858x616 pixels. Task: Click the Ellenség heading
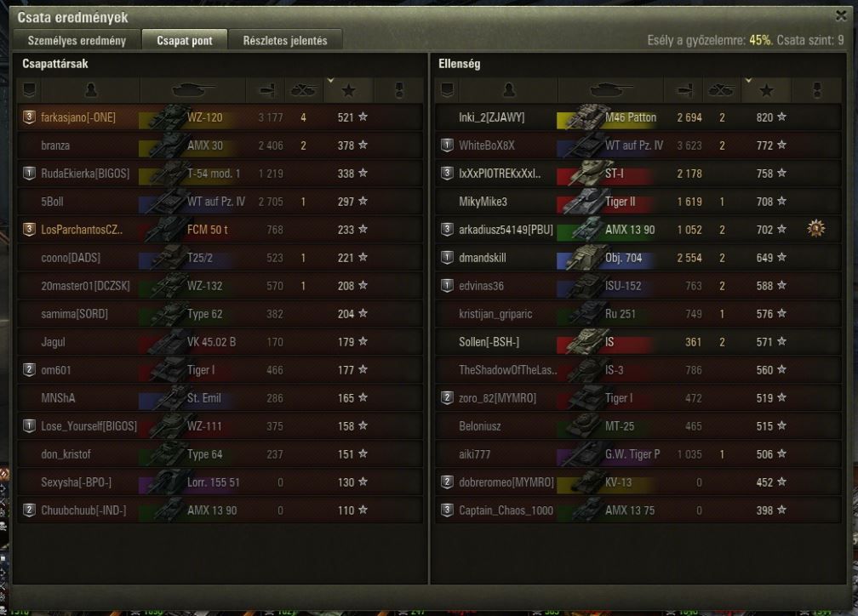459,64
